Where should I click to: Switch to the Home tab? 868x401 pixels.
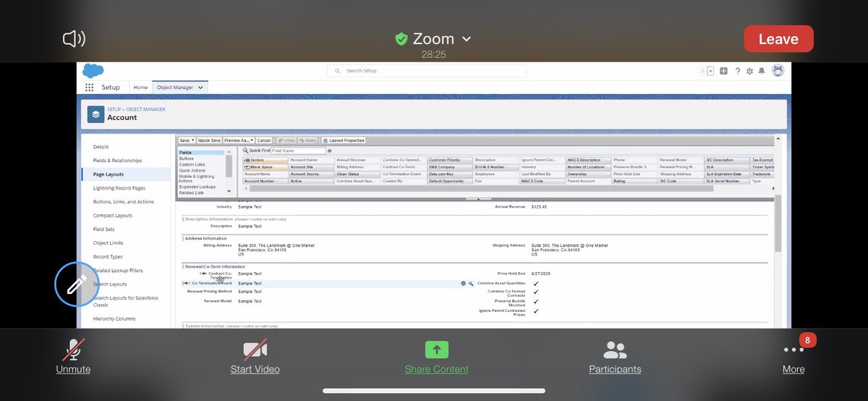pos(140,88)
